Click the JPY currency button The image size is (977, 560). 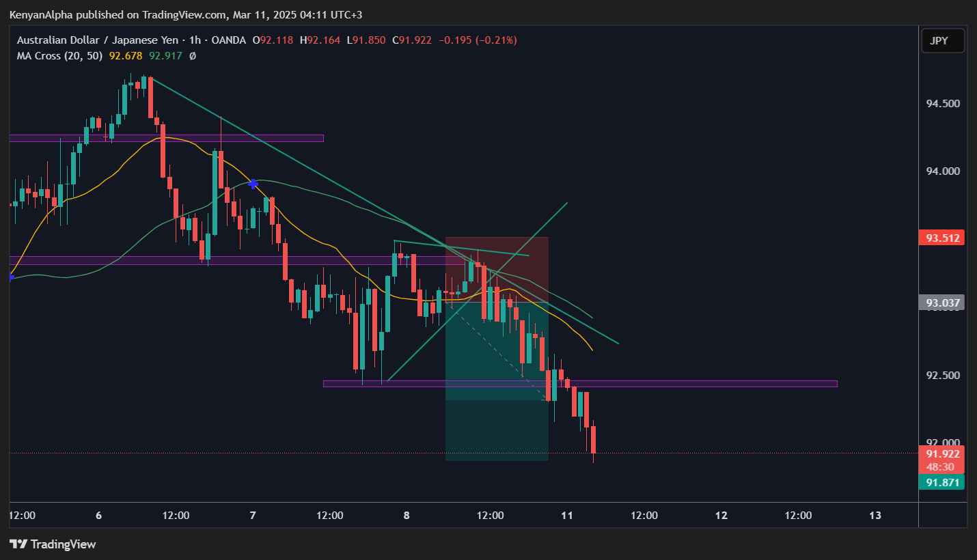click(943, 41)
